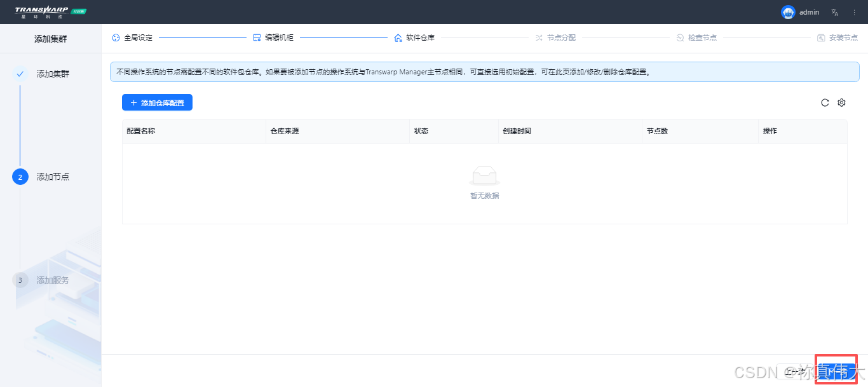The height and width of the screenshot is (387, 868).
Task: Open 添加集群 sidebar step
Action: [53, 74]
